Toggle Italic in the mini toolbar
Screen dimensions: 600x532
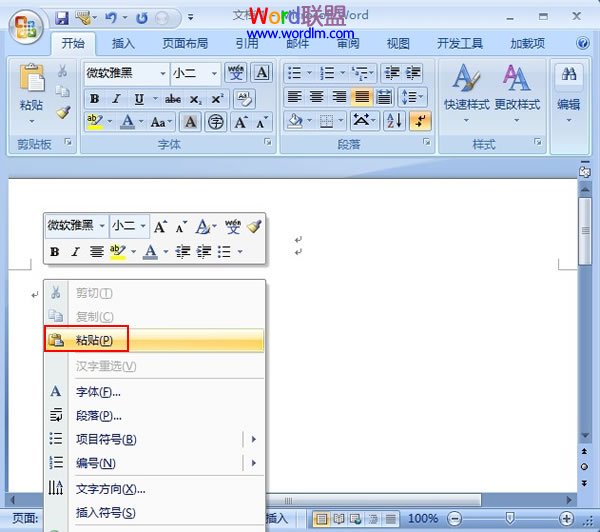(75, 251)
